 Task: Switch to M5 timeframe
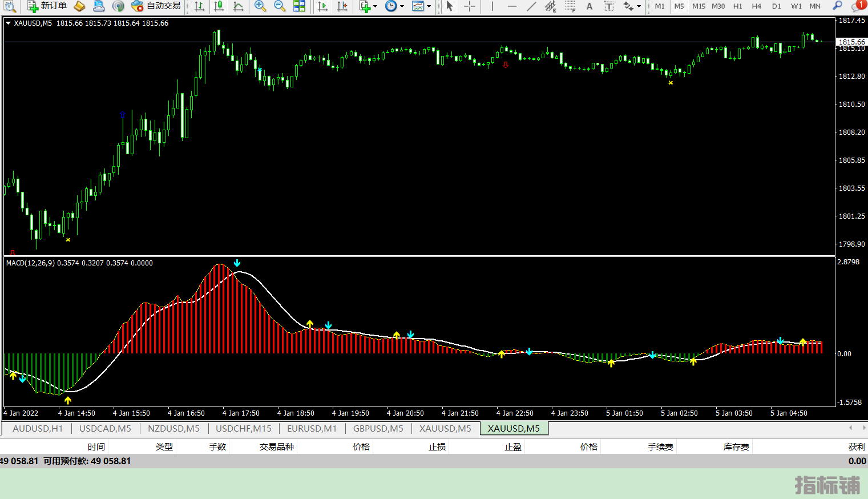click(679, 6)
